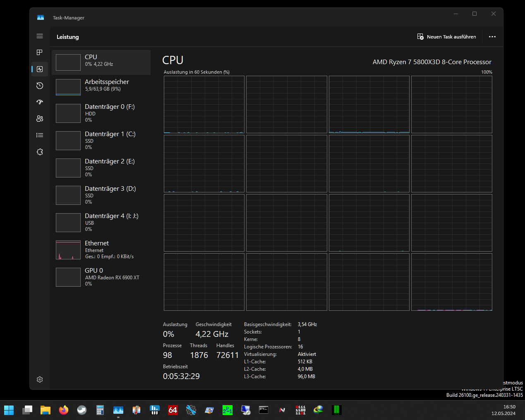The height and width of the screenshot is (420, 525).
Task: Go to the Processes page icon
Action: tap(40, 52)
